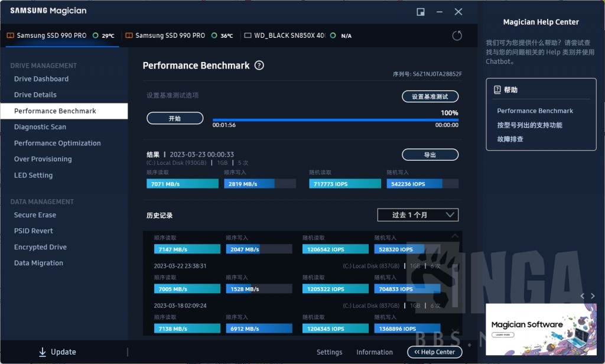
Task: Click the refresh drives icon
Action: (x=457, y=35)
